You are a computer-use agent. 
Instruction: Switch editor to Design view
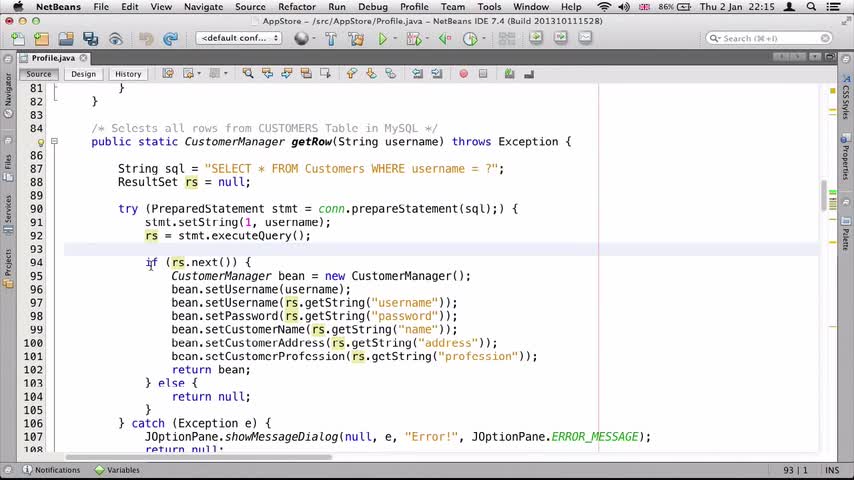pos(83,74)
